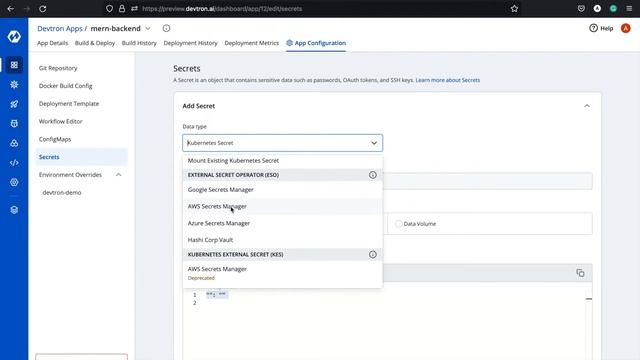Click the tracking protection shield icon
The image size is (640, 360).
pos(109,9)
